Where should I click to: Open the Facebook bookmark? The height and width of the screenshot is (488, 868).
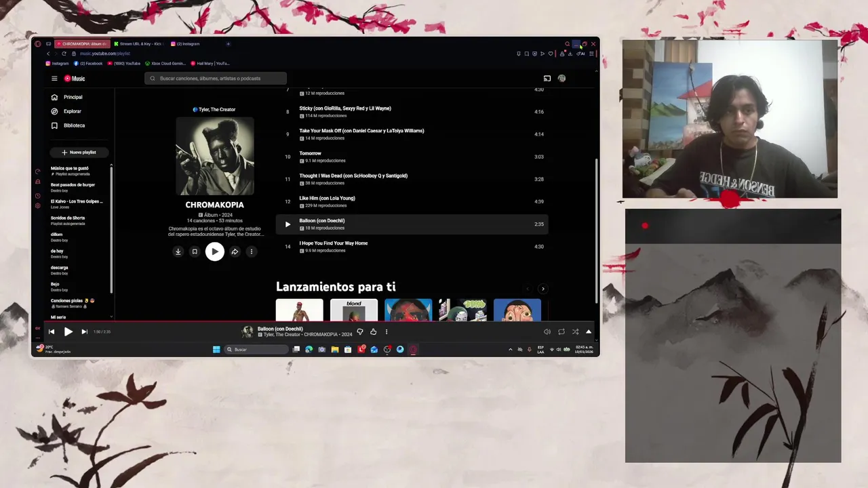point(88,64)
